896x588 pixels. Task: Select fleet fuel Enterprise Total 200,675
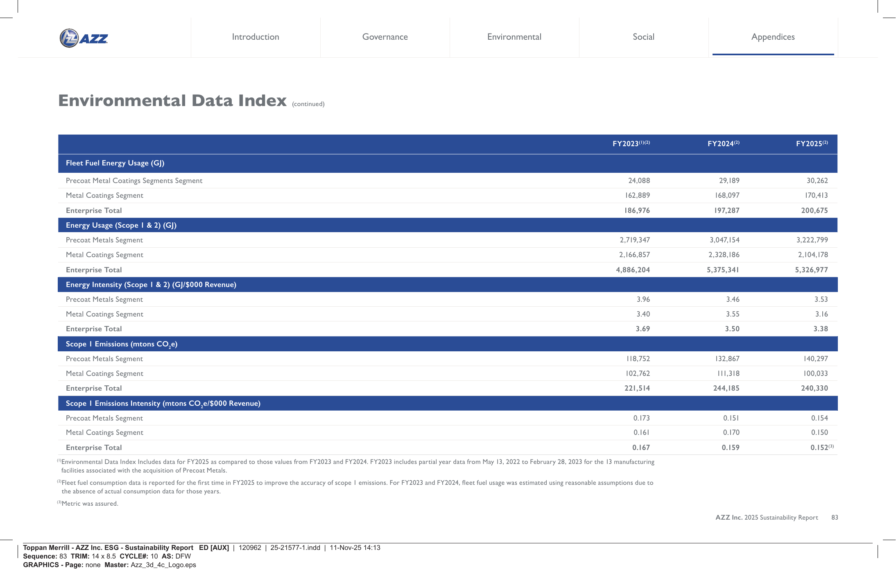[815, 210]
